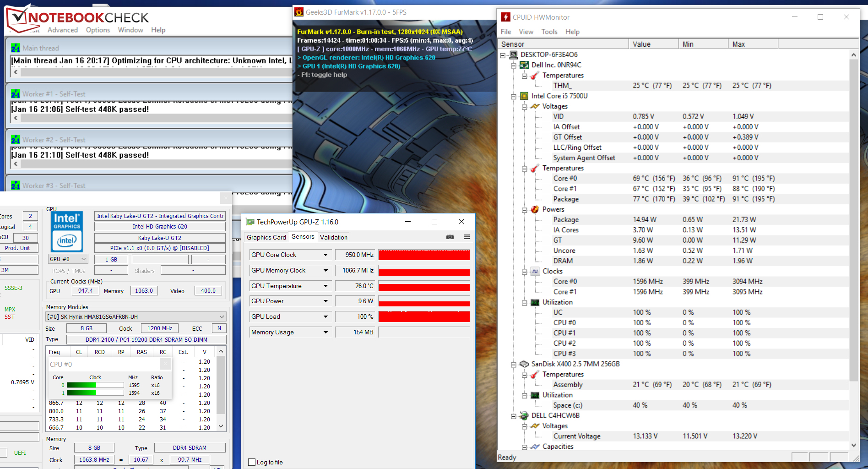
Task: Click the SanDisk Temperatures thermometer icon
Action: coord(535,375)
